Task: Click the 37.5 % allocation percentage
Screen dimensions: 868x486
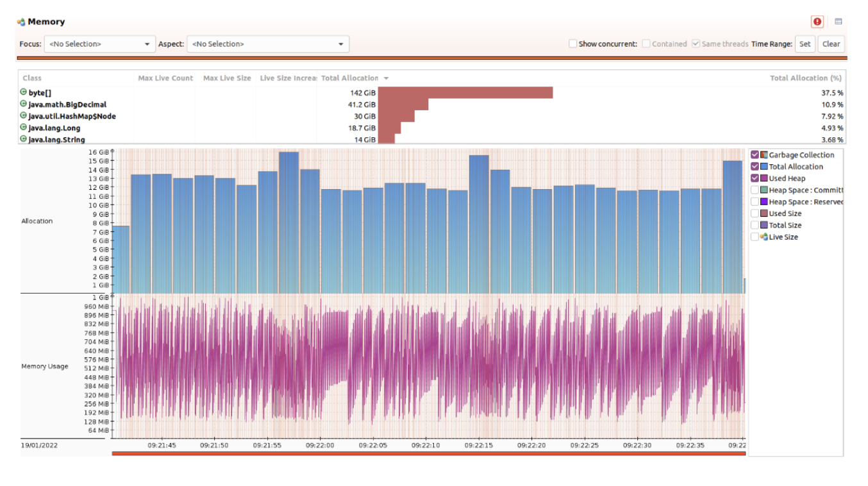Action: pos(832,93)
